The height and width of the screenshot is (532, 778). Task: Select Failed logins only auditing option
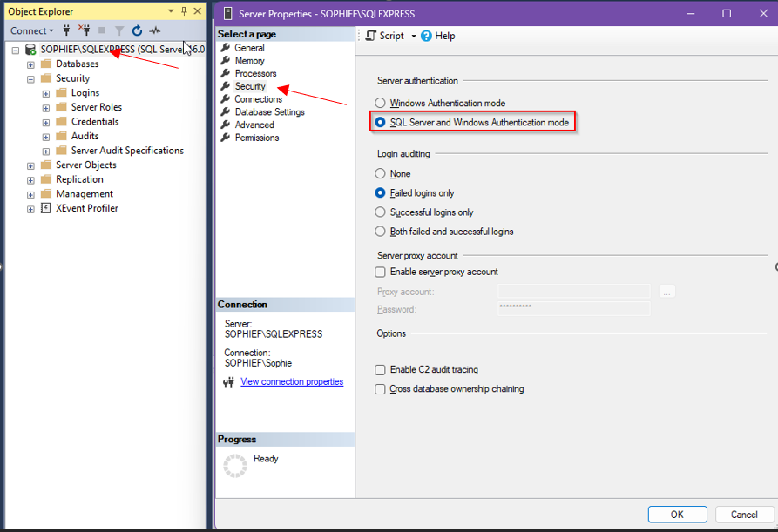point(380,193)
